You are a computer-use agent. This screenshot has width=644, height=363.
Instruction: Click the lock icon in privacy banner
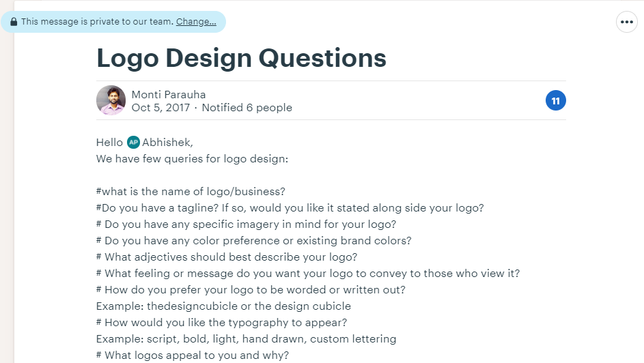pos(14,22)
